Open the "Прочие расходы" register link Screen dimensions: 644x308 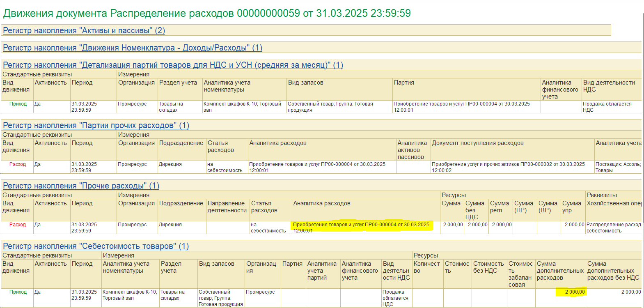pyautogui.click(x=81, y=186)
